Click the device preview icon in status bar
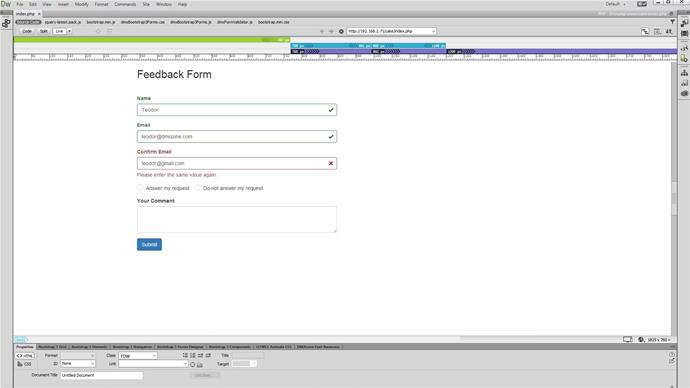Screen dimensions: 690x388 tap(628, 340)
